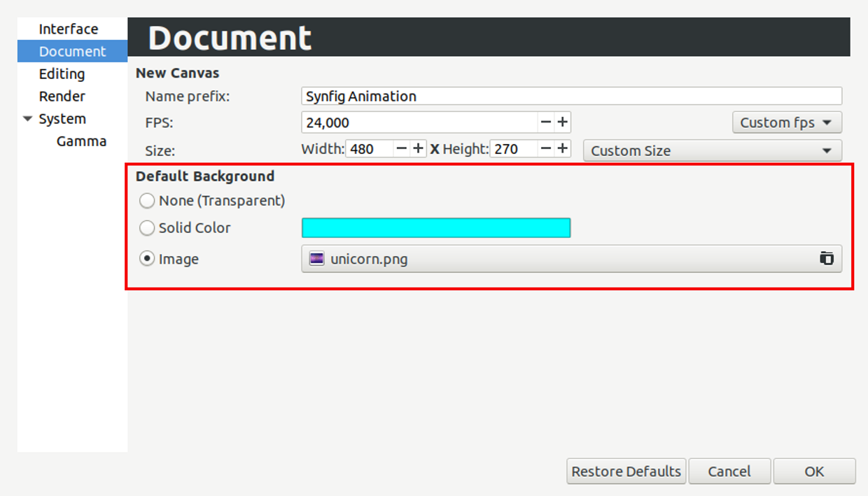Increase the Height value with plus

click(563, 149)
